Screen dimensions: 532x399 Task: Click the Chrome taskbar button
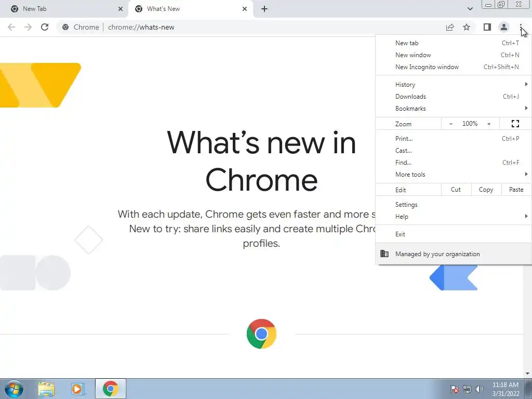click(x=111, y=389)
